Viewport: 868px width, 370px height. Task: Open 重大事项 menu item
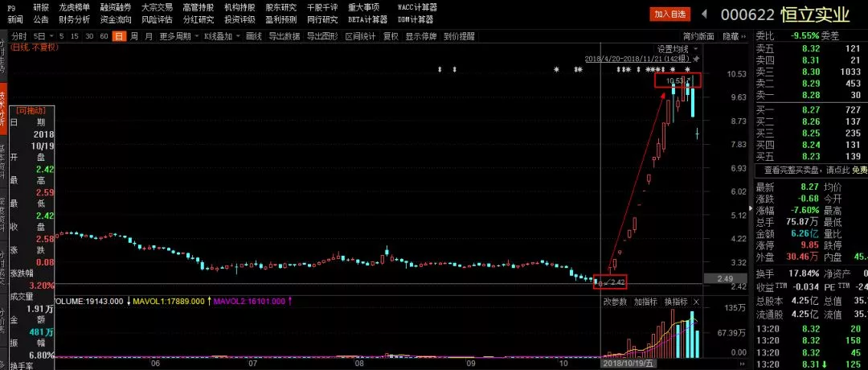pos(364,8)
